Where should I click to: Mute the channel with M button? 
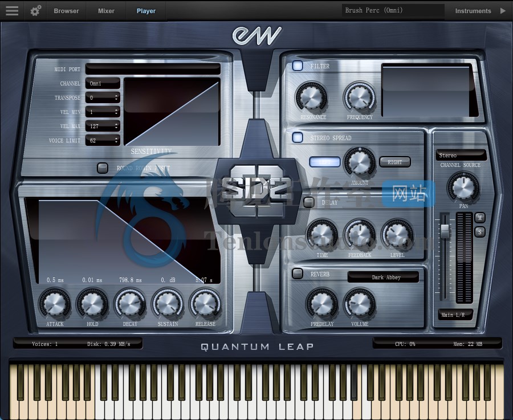[x=479, y=218]
